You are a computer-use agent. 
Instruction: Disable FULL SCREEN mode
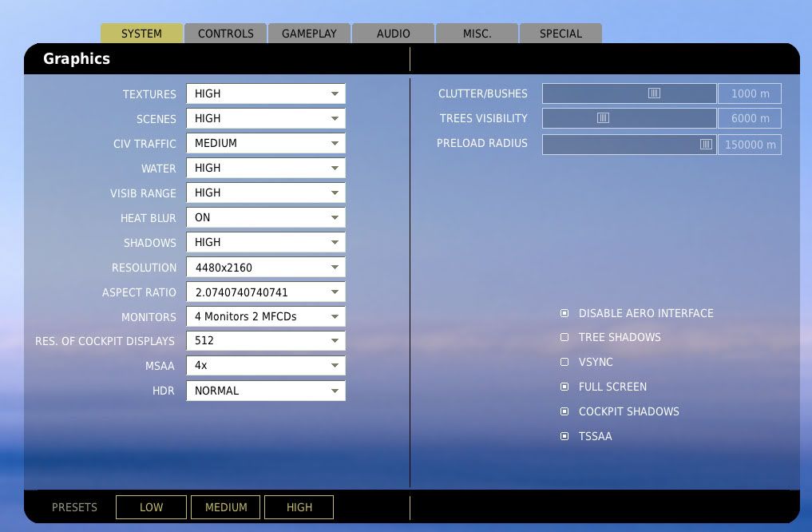[x=564, y=387]
